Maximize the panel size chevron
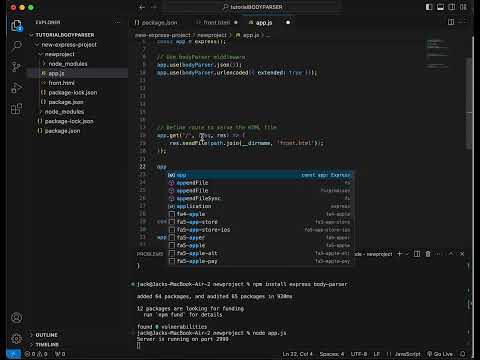This screenshot has height=360, width=480. (451, 254)
